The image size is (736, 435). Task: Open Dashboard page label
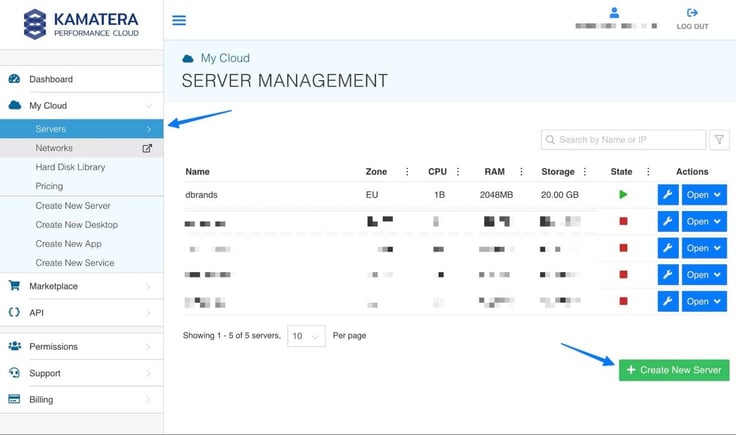51,79
